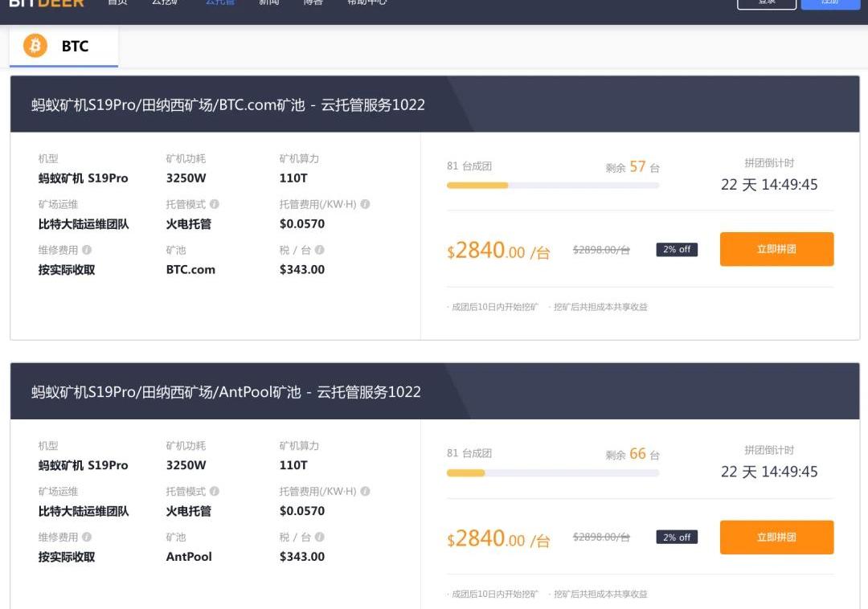Click 拼团倒计时 label in BTC.com矿池 card
Screen dimensions: 868x609
pyautogui.click(x=769, y=163)
